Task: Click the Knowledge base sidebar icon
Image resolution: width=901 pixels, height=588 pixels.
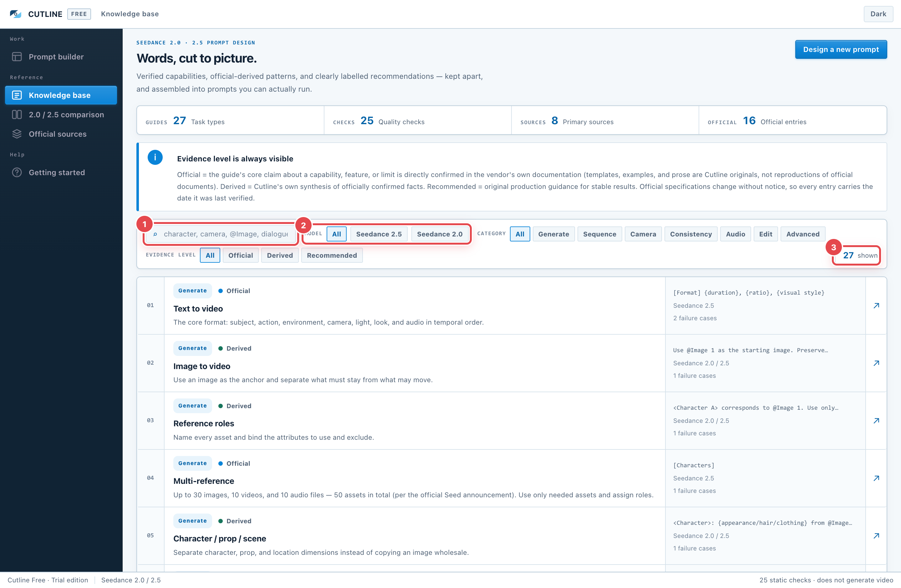Action: (17, 95)
